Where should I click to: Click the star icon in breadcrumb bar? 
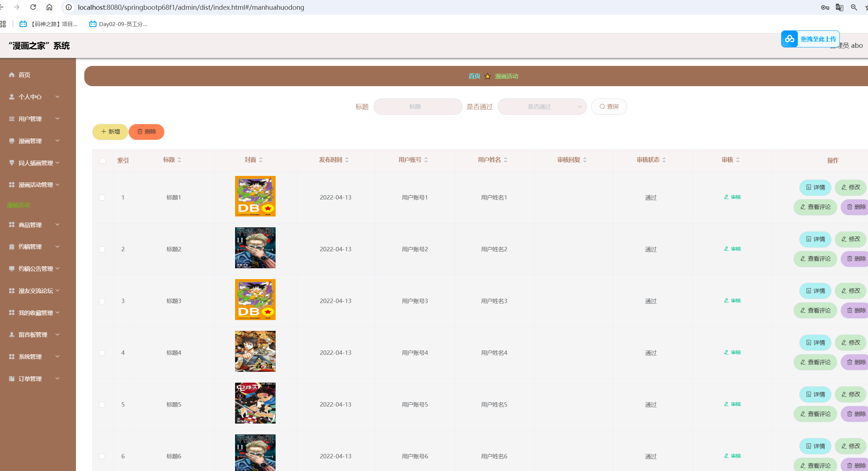(488, 76)
